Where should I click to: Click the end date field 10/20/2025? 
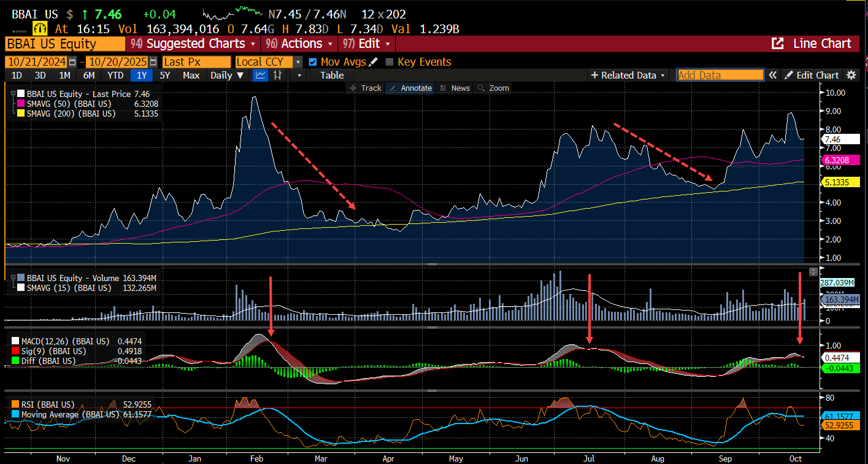(115, 62)
